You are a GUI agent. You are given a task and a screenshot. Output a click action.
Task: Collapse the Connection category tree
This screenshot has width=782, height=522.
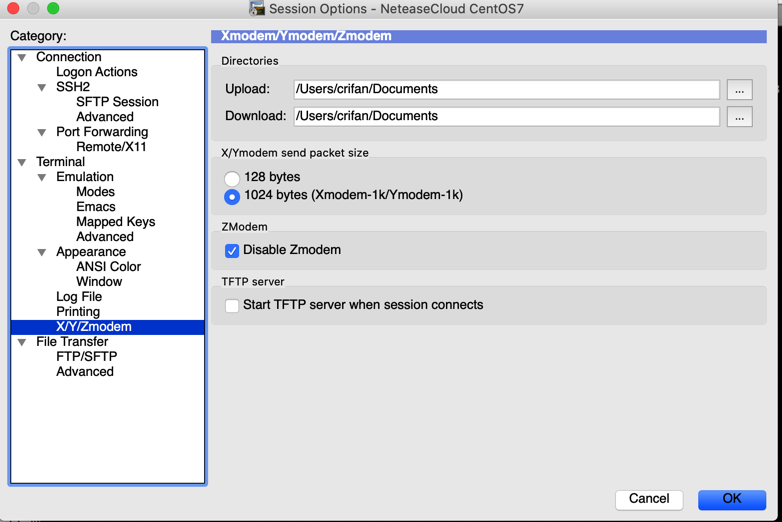[x=22, y=58]
